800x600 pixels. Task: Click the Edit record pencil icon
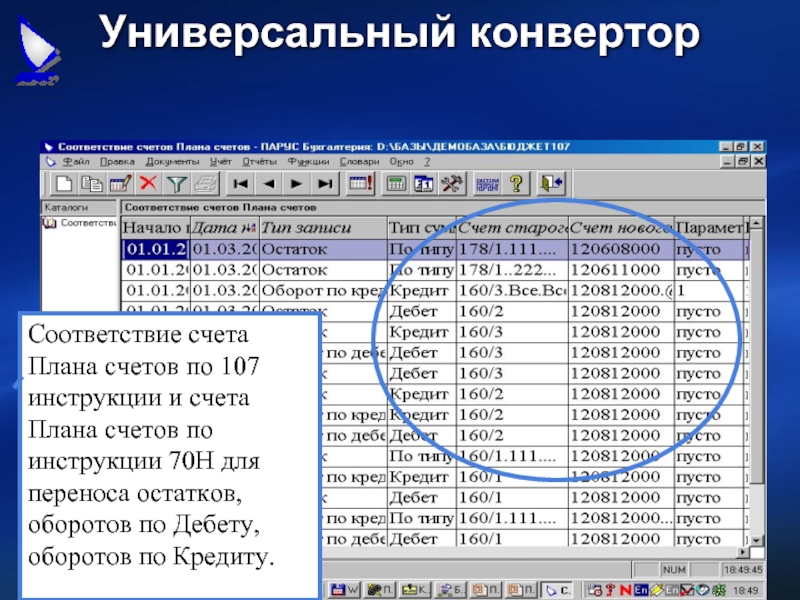click(x=120, y=183)
